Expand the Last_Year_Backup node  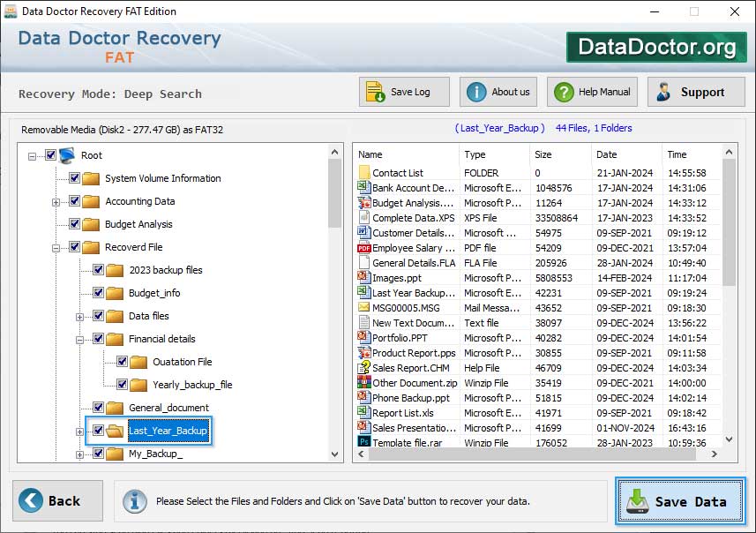click(80, 432)
